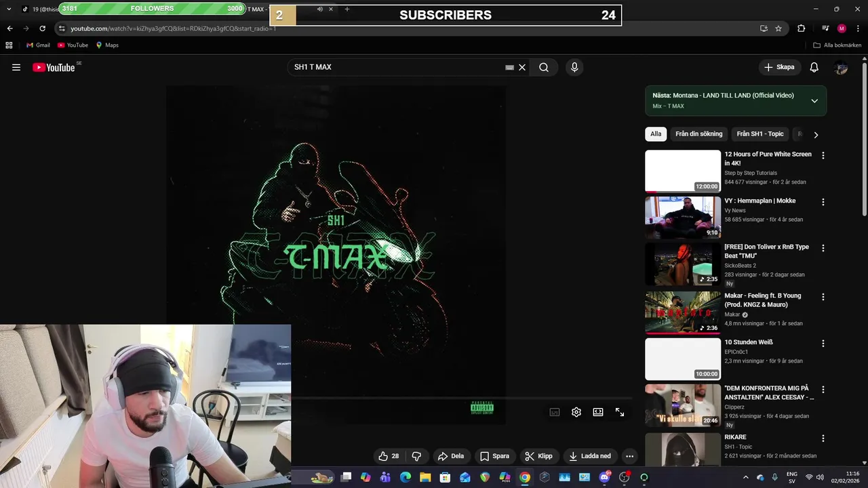Screen dimensions: 868x488
Task: Open more actions menu beside Ladda ned
Action: coord(629,456)
